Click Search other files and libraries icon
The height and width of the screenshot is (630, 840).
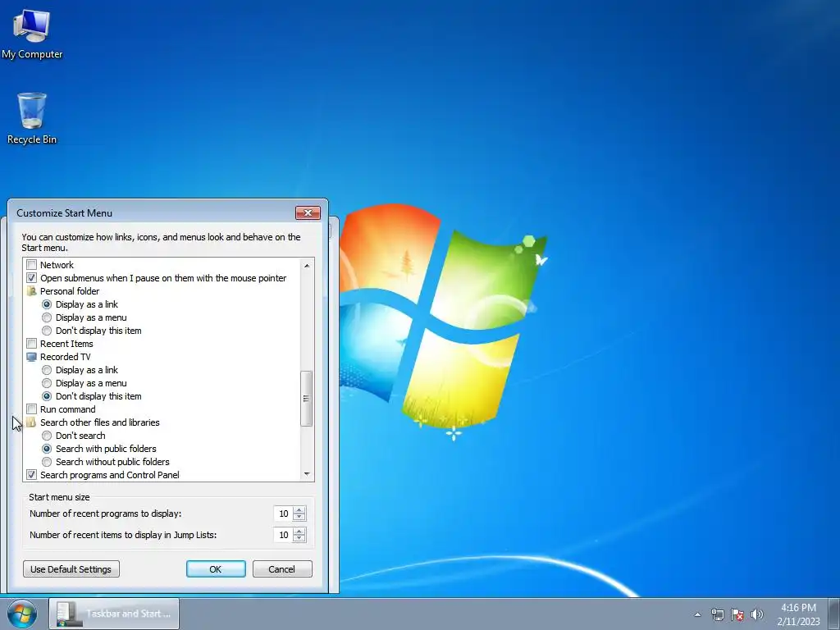pyautogui.click(x=32, y=422)
